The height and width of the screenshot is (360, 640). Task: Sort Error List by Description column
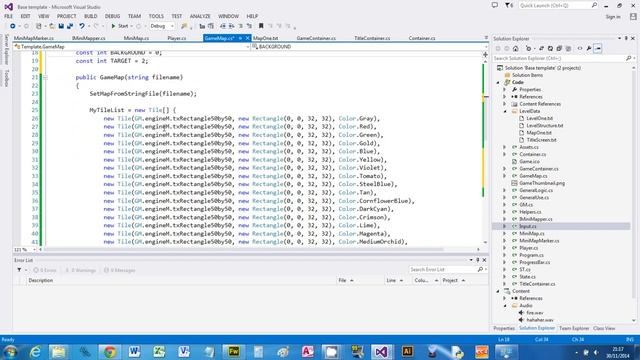point(40,280)
